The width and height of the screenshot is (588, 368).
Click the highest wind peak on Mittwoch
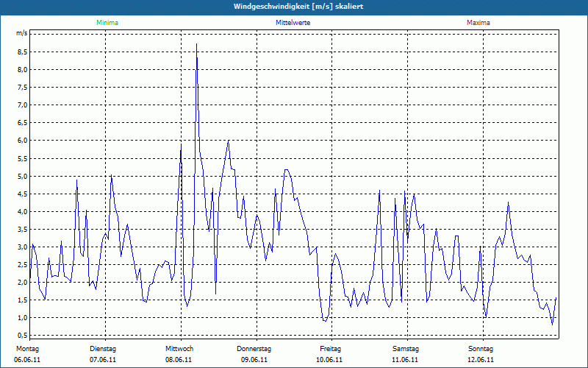pos(196,44)
